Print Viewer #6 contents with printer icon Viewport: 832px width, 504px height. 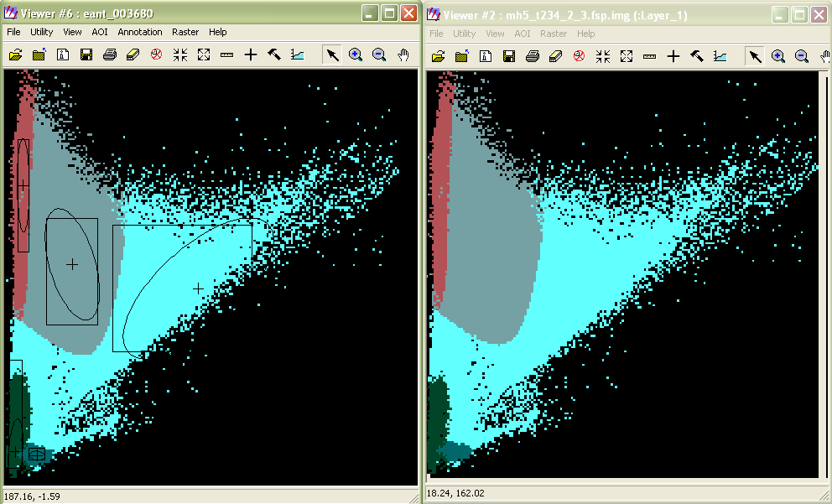pos(109,55)
